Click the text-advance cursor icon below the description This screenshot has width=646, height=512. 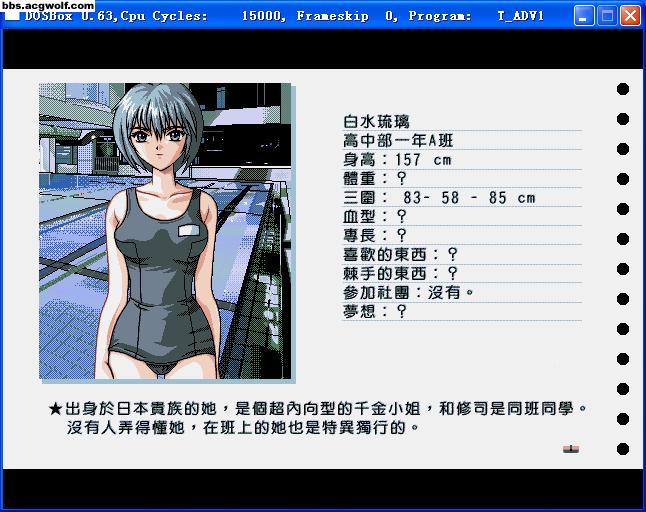click(571, 449)
